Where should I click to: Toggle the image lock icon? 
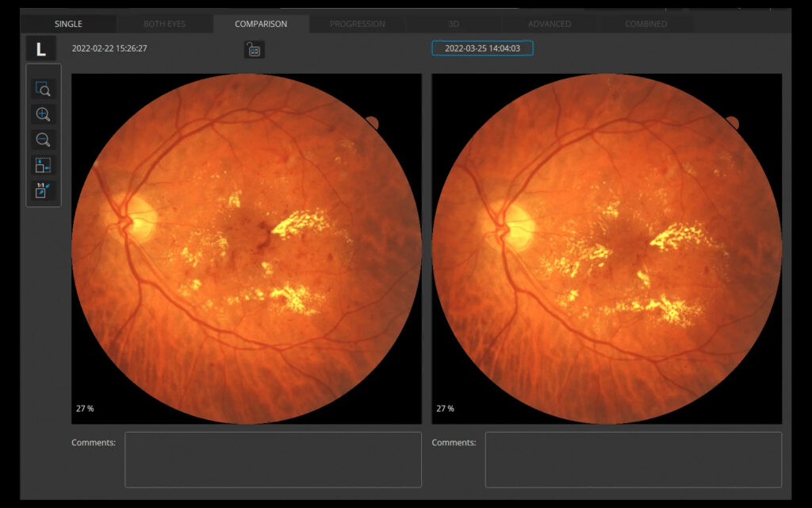pyautogui.click(x=254, y=50)
